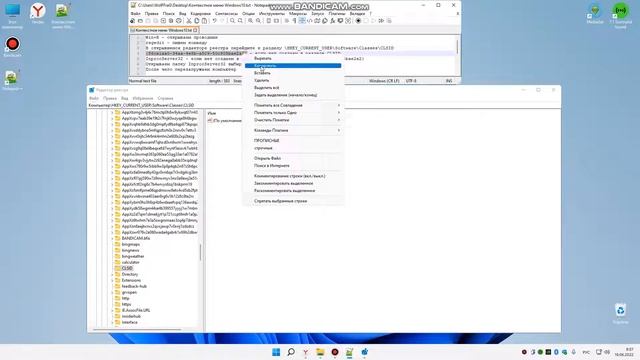Click UTF-8 encoding in Notepad++ status bar
Viewport: 640px width, 360px height.
tap(411, 81)
